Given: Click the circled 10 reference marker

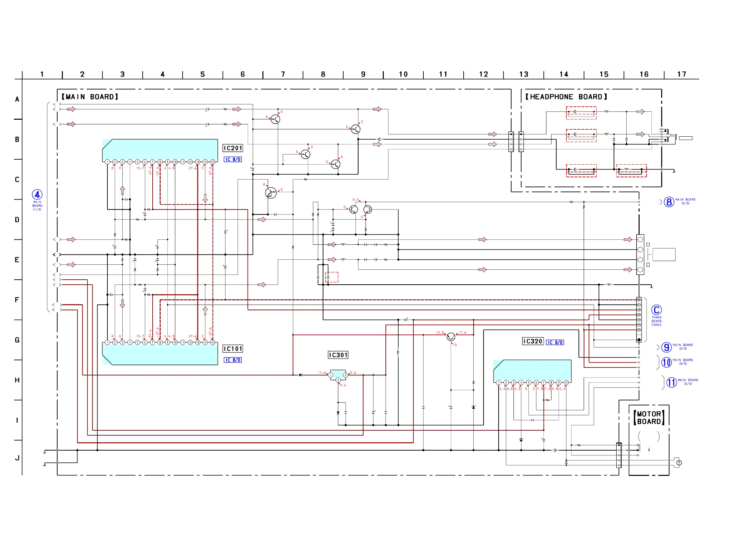Looking at the screenshot, I should click(666, 362).
